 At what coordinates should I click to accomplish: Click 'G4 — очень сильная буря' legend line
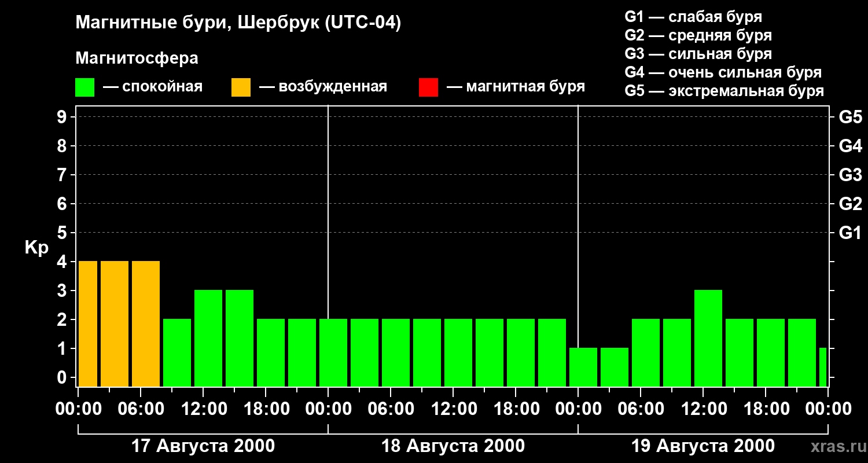point(723,72)
